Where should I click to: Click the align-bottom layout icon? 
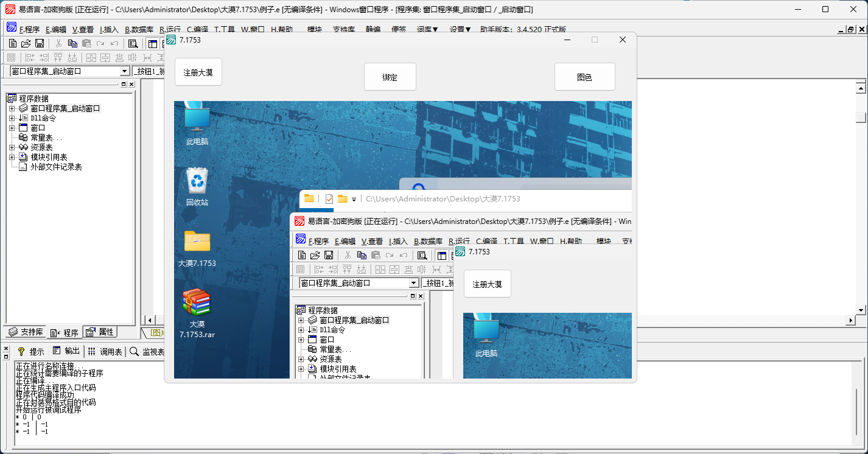coord(72,58)
